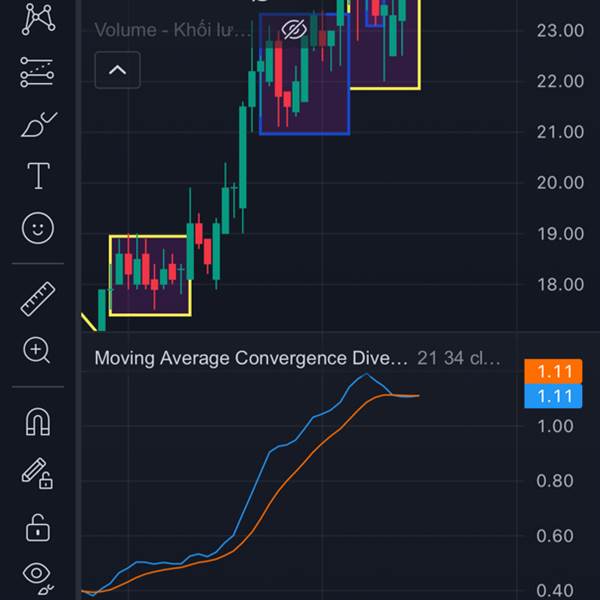Click the orange 1.11 signal value label
Image resolution: width=600 pixels, height=600 pixels.
pos(553,371)
